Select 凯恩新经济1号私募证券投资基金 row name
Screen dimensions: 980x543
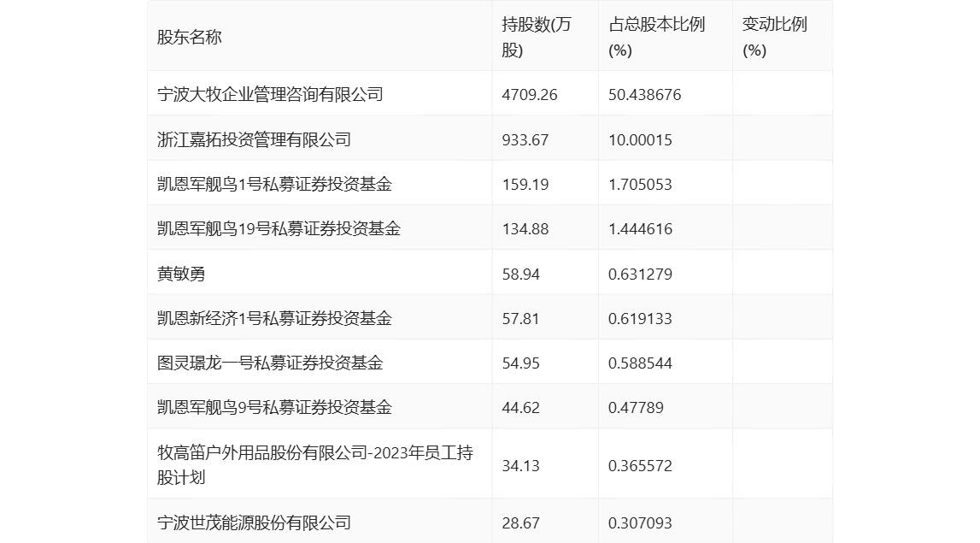pyautogui.click(x=274, y=318)
